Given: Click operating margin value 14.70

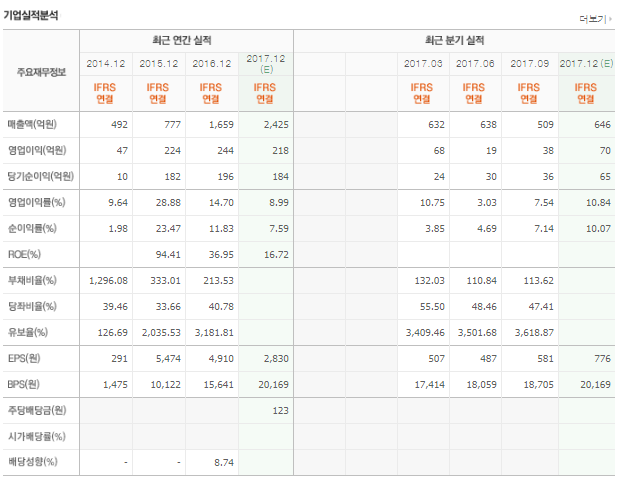Looking at the screenshot, I should coord(222,203).
